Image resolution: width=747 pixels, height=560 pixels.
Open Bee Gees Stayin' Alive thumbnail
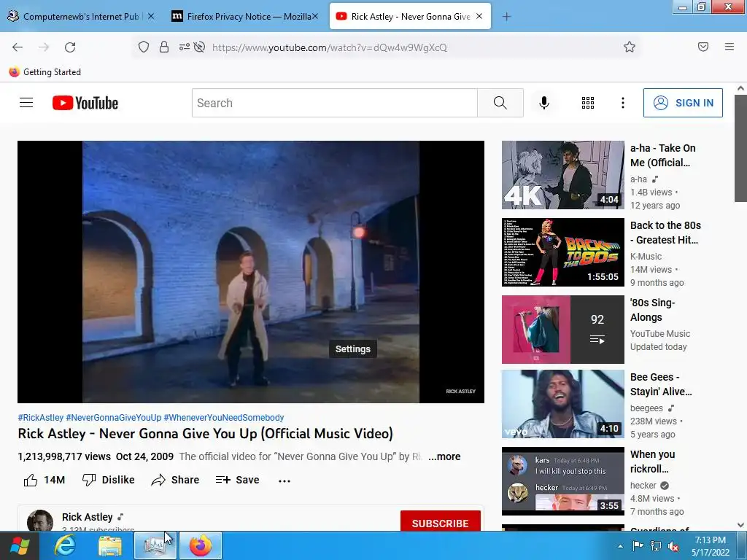click(x=562, y=404)
